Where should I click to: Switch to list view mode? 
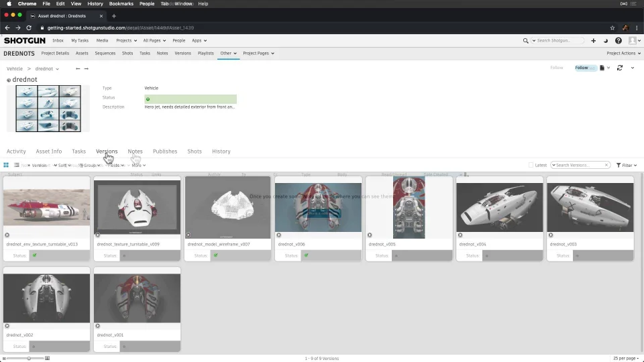tap(16, 165)
